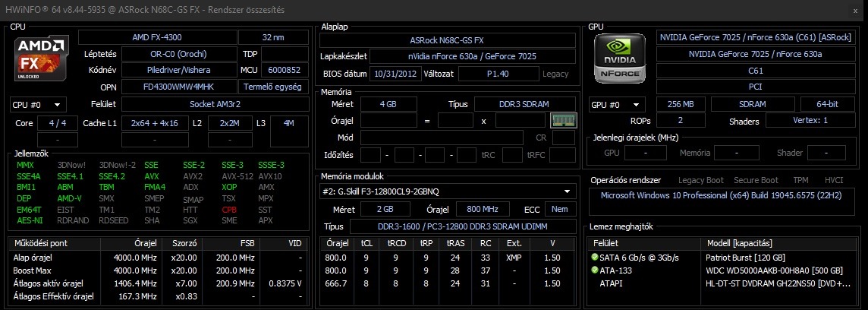Click the XOP feature flag

point(229,188)
